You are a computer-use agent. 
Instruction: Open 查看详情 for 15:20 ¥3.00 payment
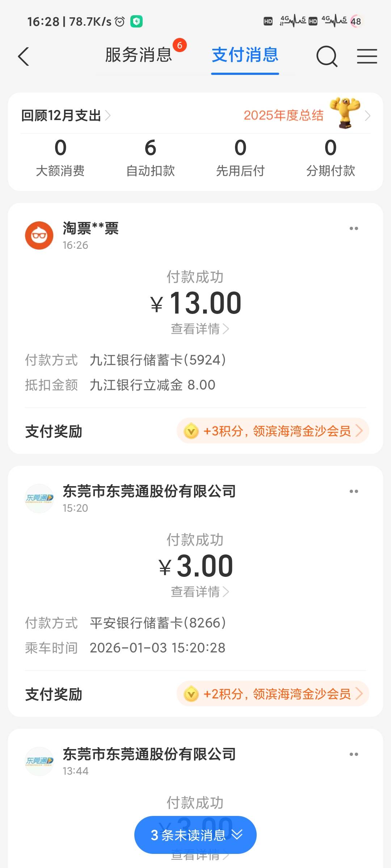click(x=199, y=592)
